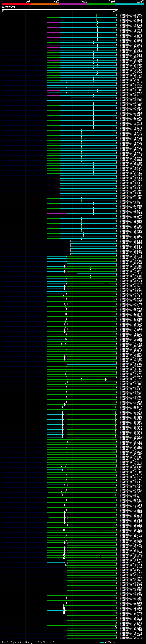146x644 pixels.
Task: Select the UniRef100_P93477 label
Action: 131,58
